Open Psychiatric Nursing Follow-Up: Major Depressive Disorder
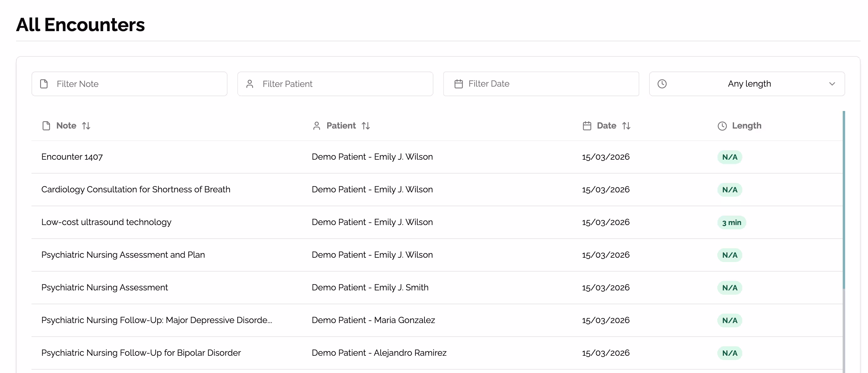The image size is (868, 373). point(157,320)
